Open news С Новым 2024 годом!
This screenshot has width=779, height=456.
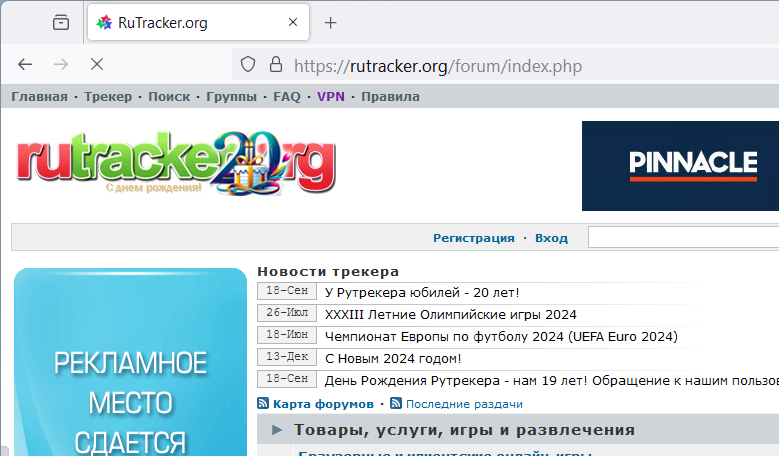(393, 358)
